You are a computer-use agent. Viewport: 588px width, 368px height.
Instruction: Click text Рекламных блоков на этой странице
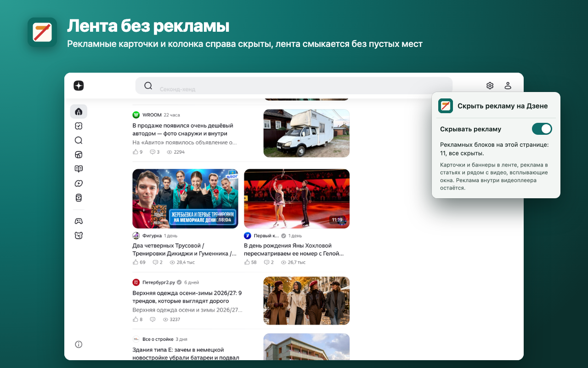pos(494,144)
